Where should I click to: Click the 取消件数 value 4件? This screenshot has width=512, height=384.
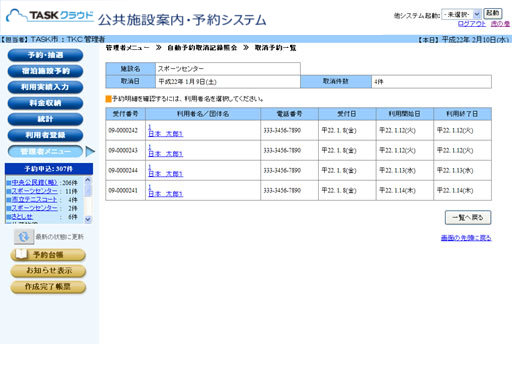(x=379, y=82)
